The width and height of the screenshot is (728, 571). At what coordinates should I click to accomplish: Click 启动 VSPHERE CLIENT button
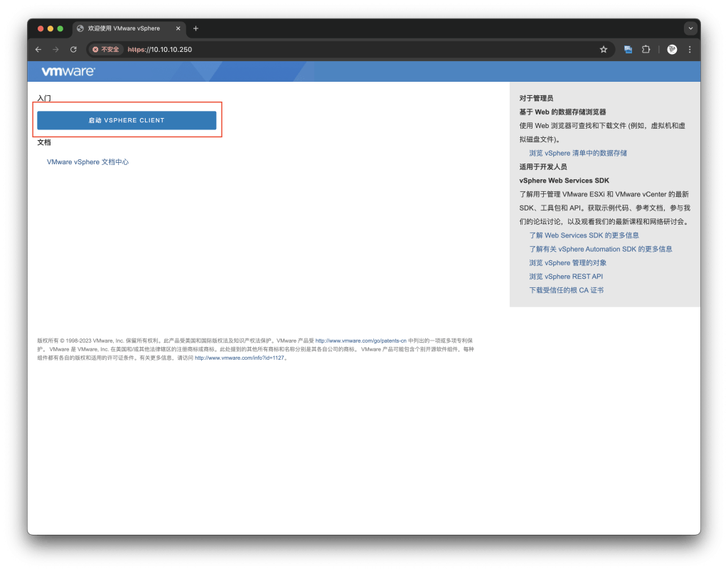(127, 120)
